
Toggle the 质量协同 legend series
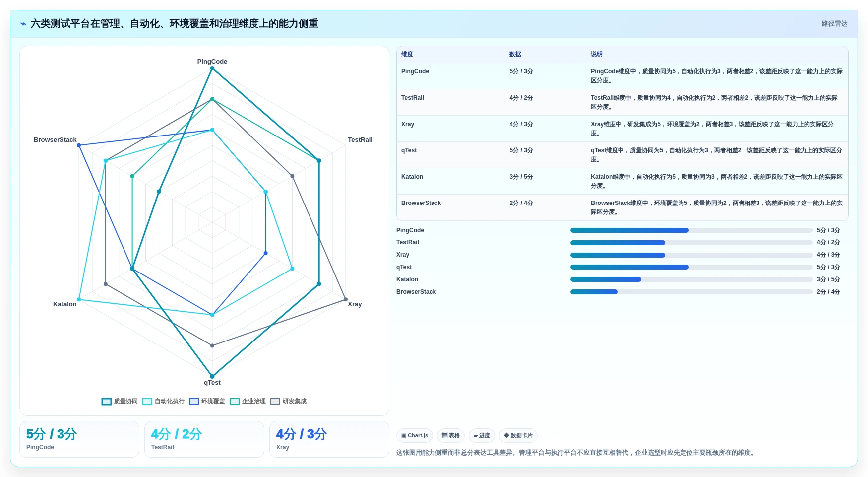click(x=120, y=401)
